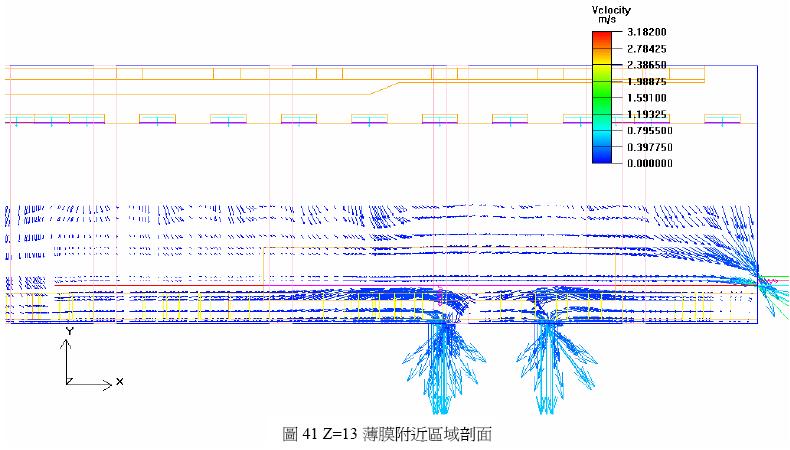
Task: Click the figure 41 Z=13 caption
Action: point(387,434)
